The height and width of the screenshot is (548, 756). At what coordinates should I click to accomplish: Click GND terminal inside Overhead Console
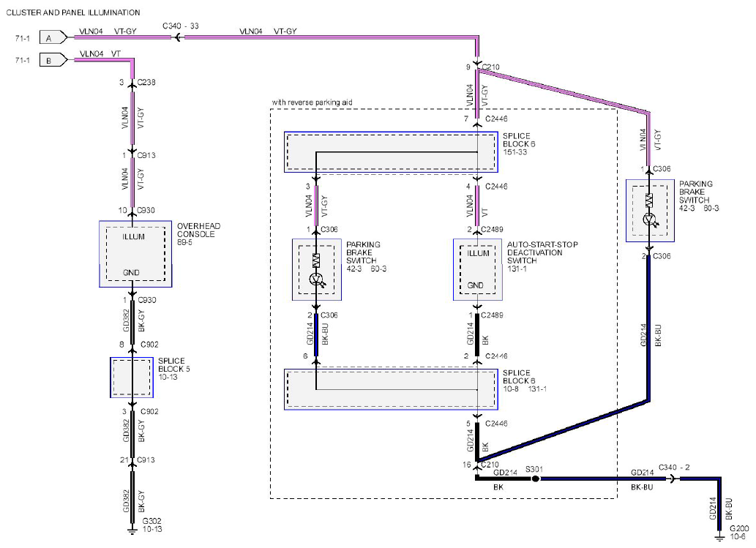point(131,273)
